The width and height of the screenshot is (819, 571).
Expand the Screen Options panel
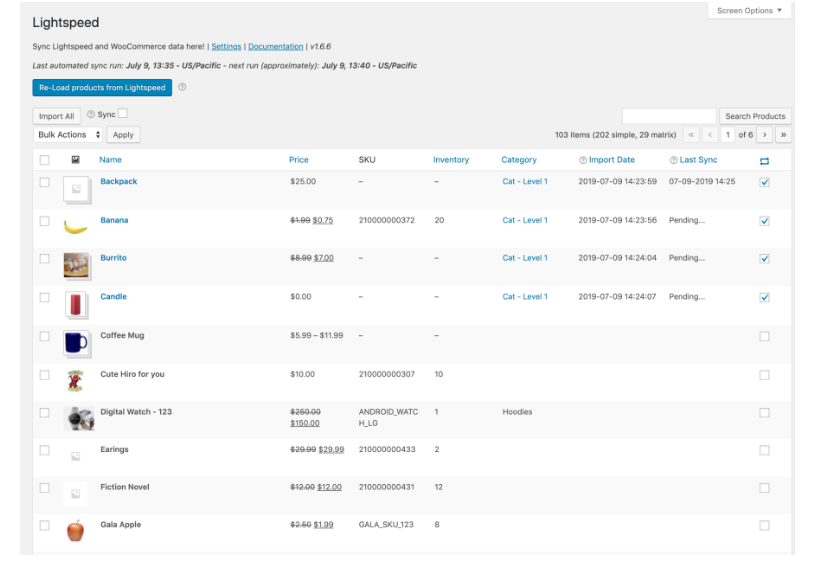coord(749,11)
